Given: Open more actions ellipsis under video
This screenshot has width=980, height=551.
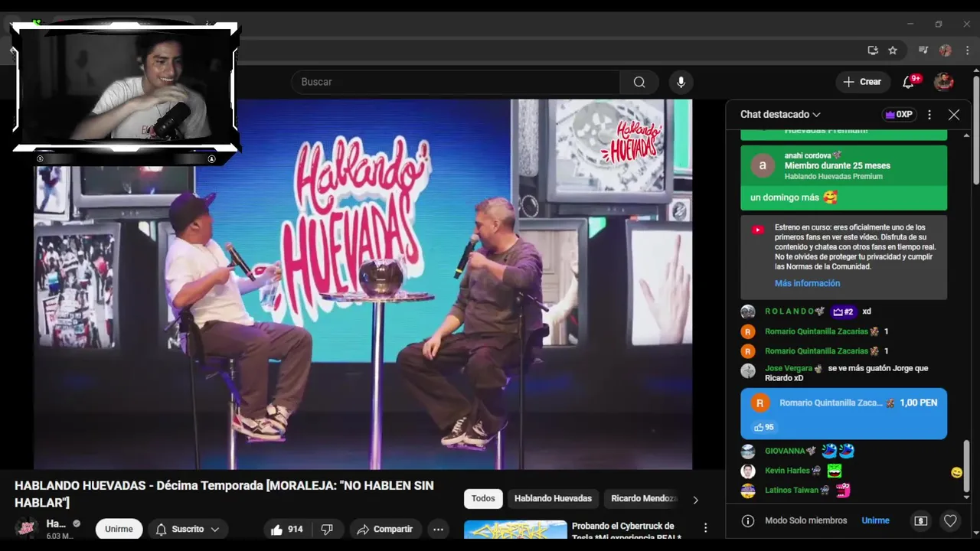Looking at the screenshot, I should [438, 529].
